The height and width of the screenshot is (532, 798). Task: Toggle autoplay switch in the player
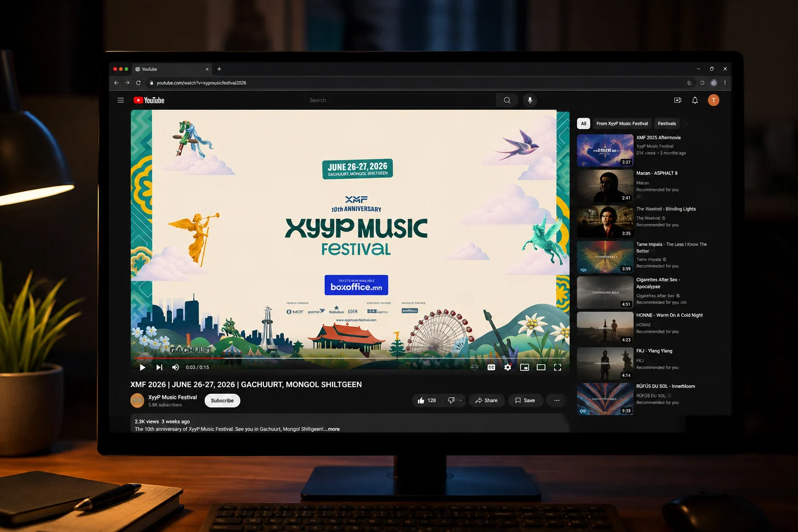pos(474,367)
